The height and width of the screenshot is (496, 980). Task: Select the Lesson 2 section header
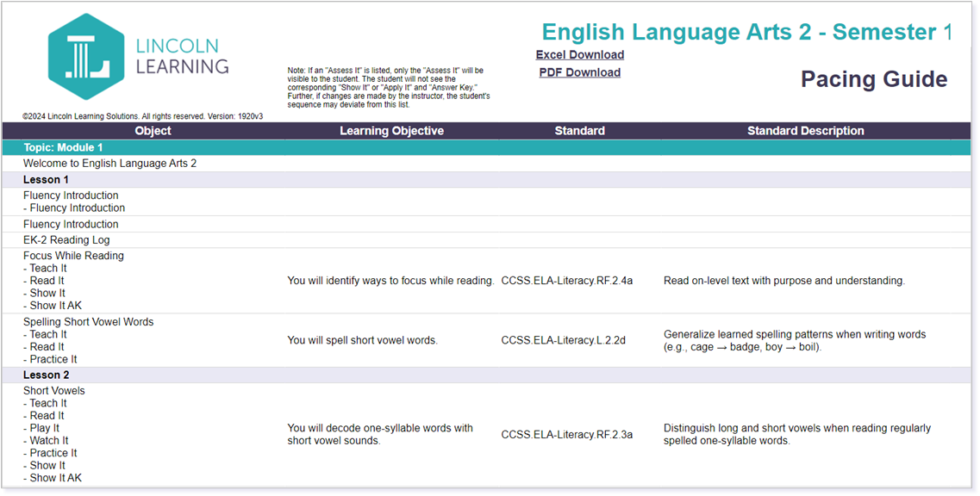coord(47,375)
